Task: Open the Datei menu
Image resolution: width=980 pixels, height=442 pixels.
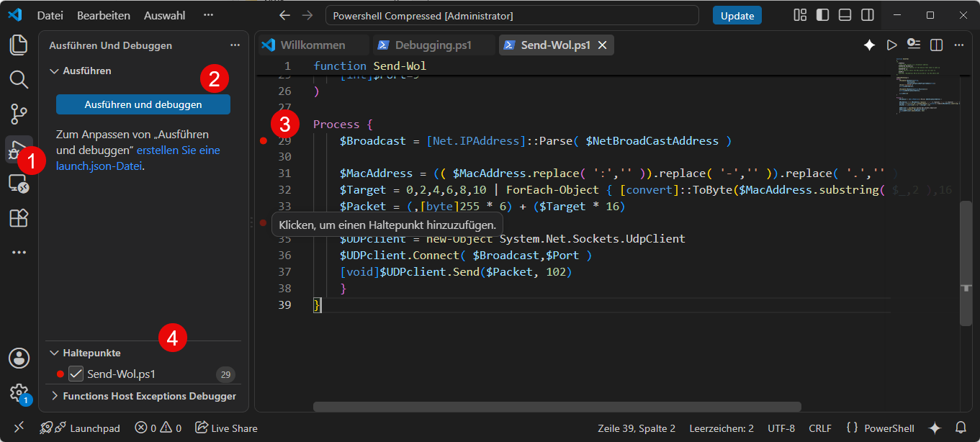Action: 50,15
